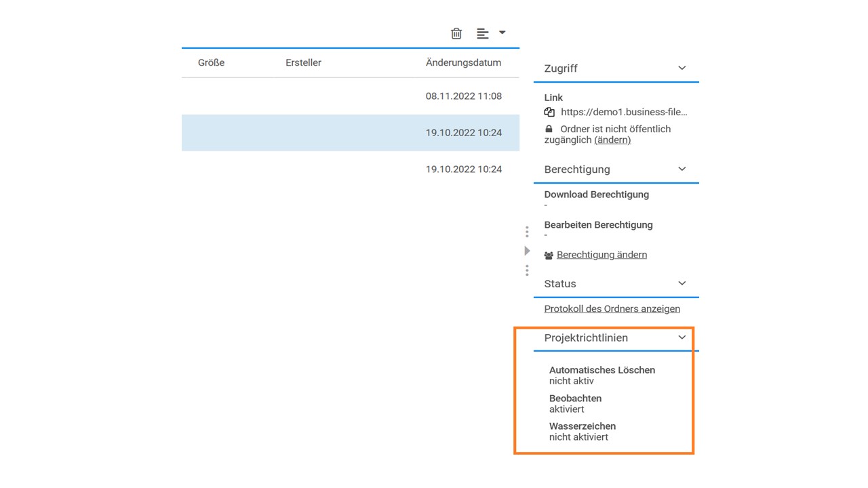The image size is (868, 488).
Task: Click lower three-dot panel divider handle
Action: coord(527,270)
